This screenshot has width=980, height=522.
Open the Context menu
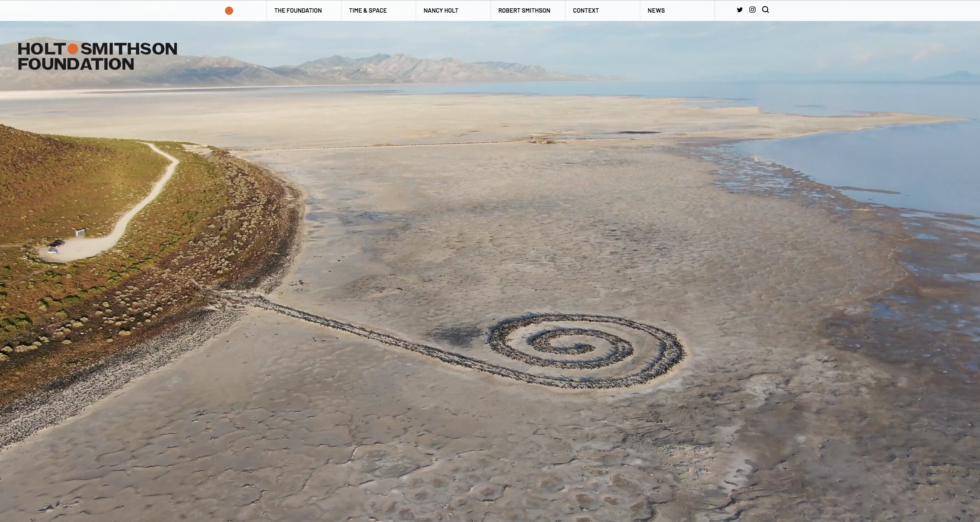click(586, 10)
